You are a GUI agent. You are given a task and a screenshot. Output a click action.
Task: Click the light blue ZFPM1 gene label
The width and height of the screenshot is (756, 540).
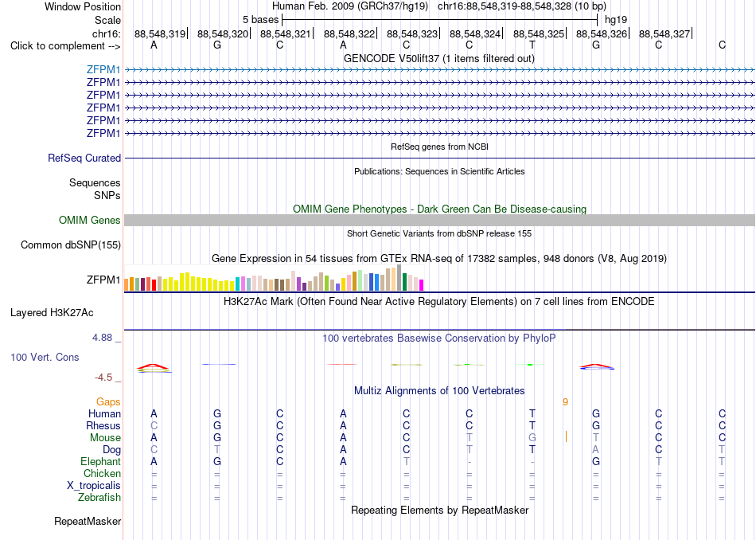[103, 69]
